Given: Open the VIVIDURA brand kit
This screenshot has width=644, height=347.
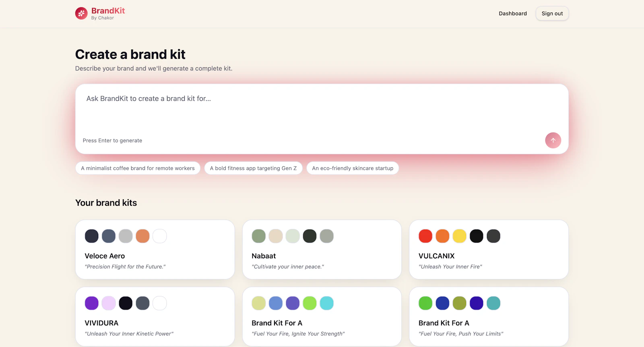Looking at the screenshot, I should [x=155, y=316].
